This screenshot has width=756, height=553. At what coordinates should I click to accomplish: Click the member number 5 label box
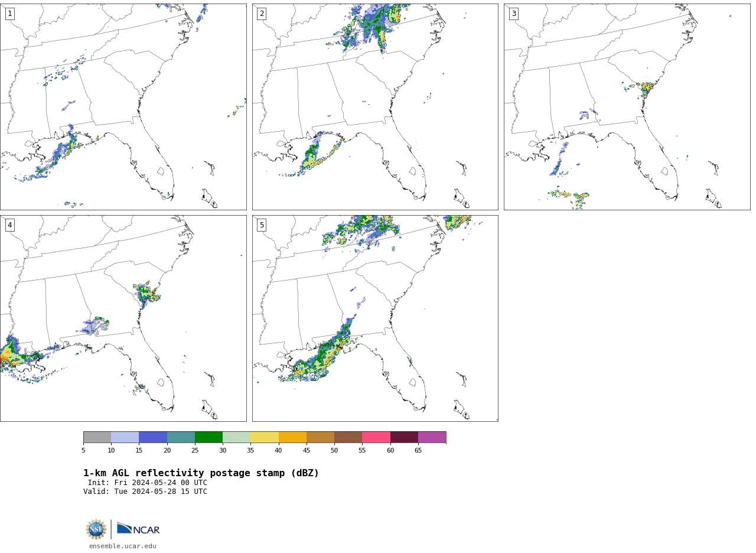click(x=262, y=225)
